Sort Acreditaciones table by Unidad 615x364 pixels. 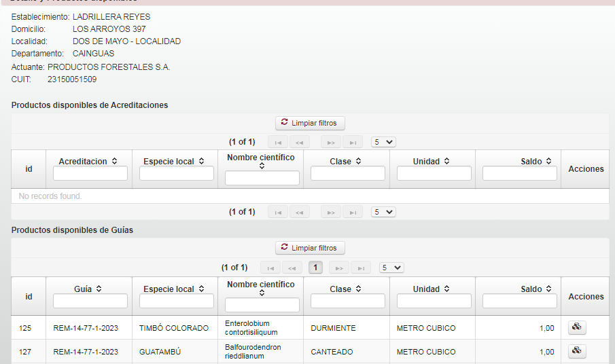coord(446,161)
